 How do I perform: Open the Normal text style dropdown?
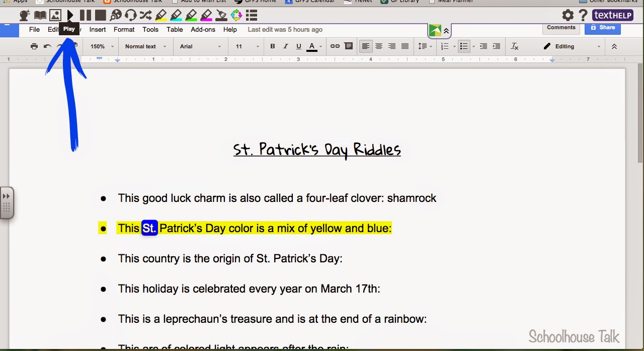tap(146, 46)
